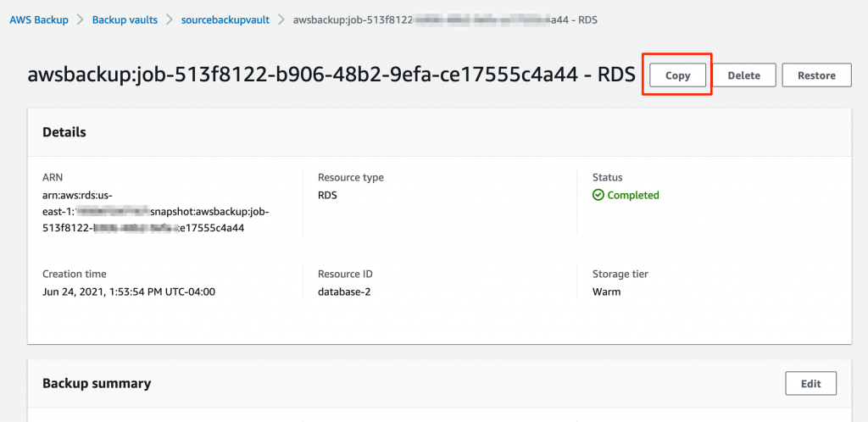Click chevron separator after sourcebackupvault breadcrumb

tap(281, 19)
